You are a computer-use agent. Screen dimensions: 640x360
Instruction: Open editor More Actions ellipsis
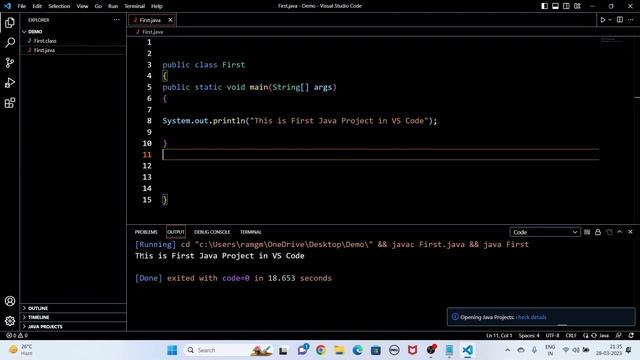tap(631, 20)
